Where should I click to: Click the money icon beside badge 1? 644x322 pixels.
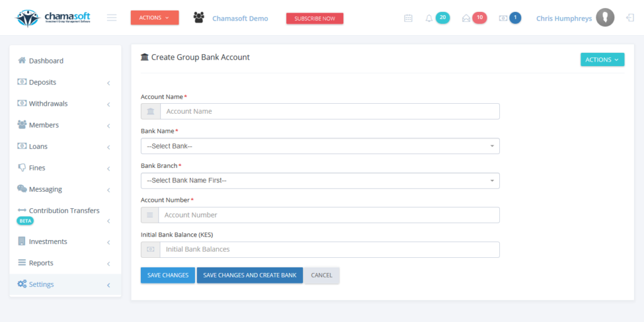pos(503,18)
